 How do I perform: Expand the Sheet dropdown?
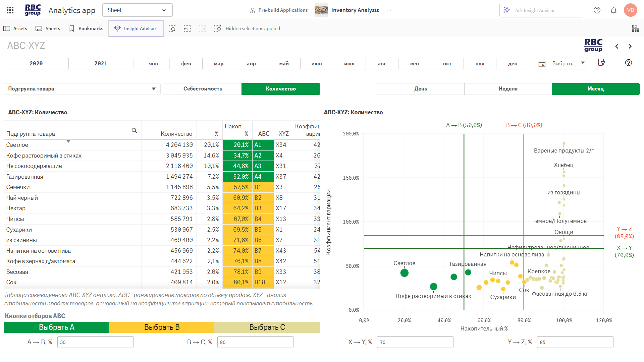point(137,10)
